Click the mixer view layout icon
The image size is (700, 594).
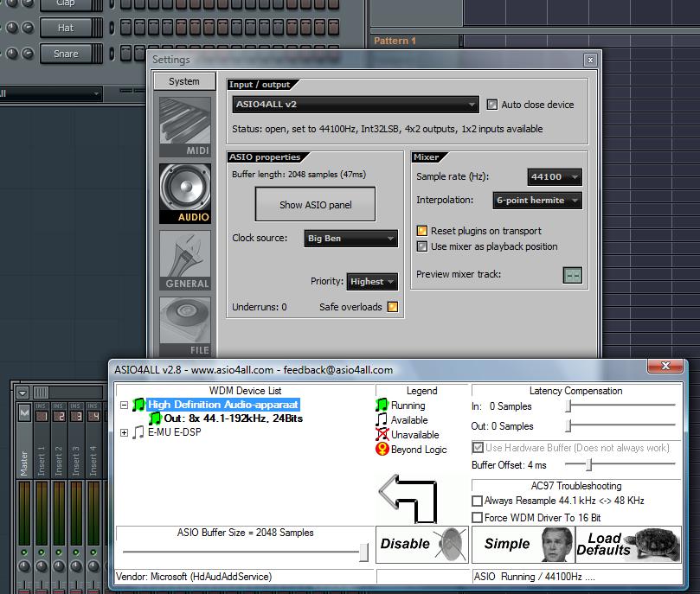pyautogui.click(x=41, y=393)
